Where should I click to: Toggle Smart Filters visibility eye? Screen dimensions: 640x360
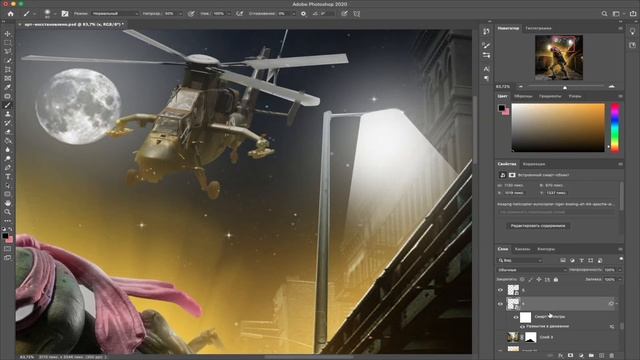click(516, 317)
